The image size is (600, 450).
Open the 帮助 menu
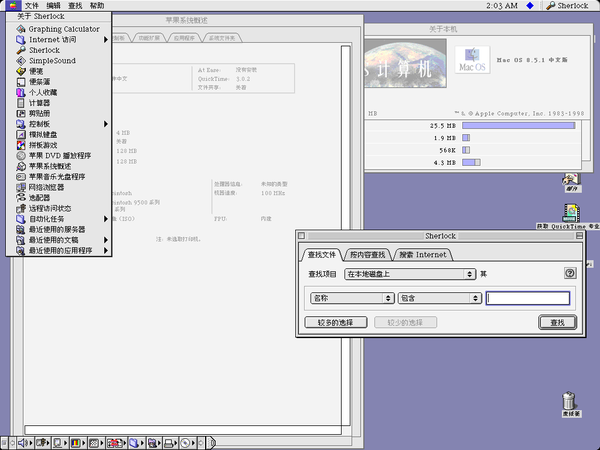tap(97, 5)
